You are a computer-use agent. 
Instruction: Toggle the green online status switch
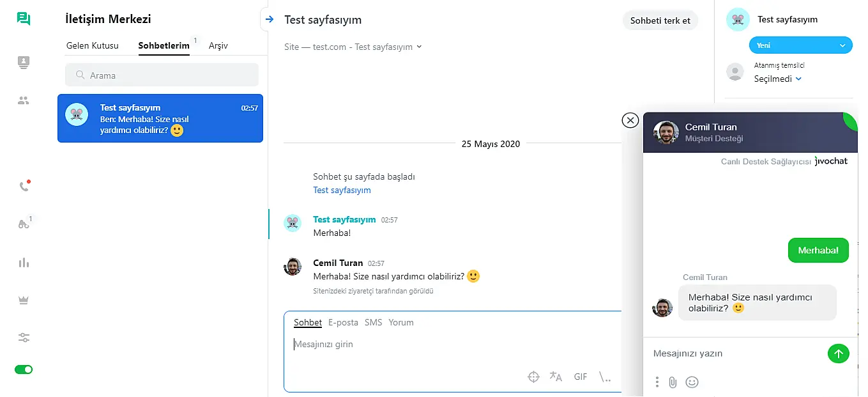[24, 370]
